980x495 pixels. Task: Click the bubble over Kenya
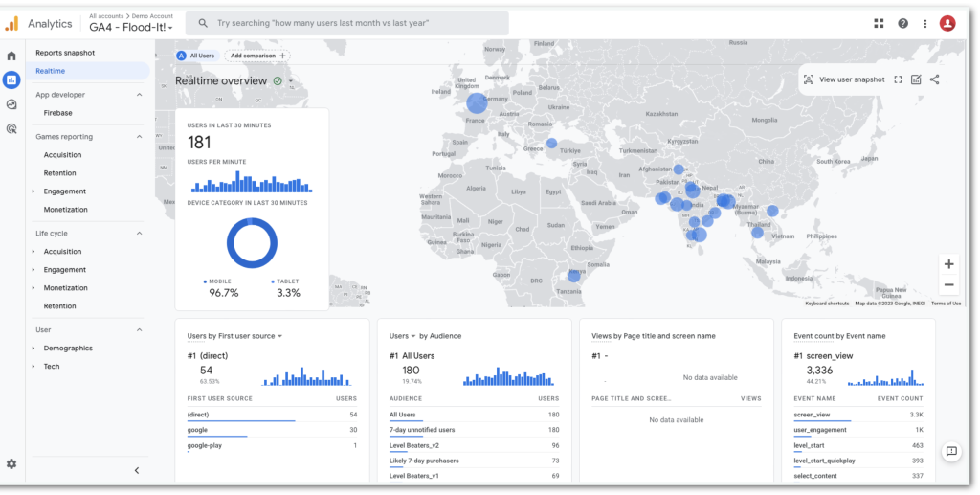[574, 275]
